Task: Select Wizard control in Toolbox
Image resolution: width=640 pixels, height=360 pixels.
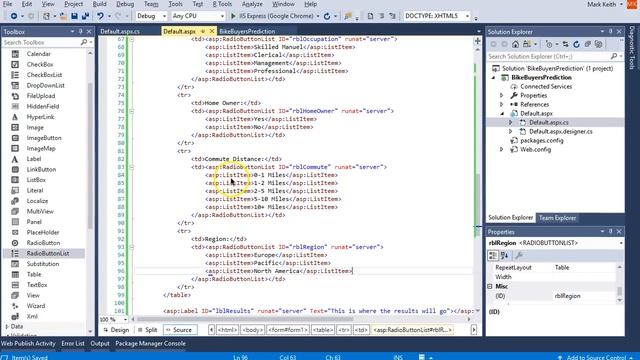Action: point(36,306)
